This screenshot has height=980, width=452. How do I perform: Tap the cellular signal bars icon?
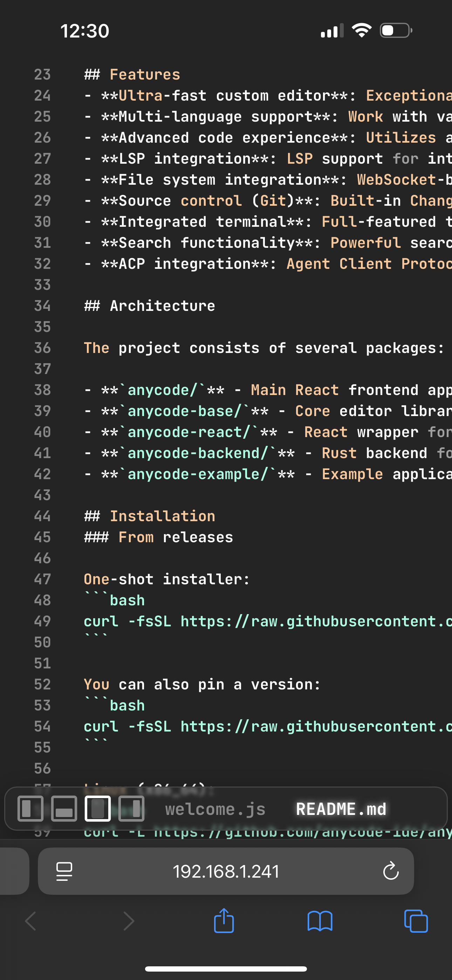pos(332,30)
